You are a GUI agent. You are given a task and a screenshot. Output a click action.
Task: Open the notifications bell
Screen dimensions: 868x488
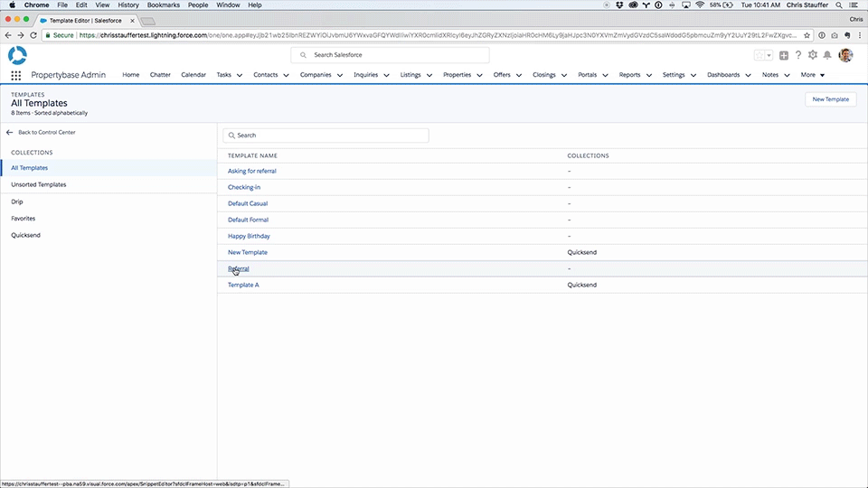tap(827, 55)
